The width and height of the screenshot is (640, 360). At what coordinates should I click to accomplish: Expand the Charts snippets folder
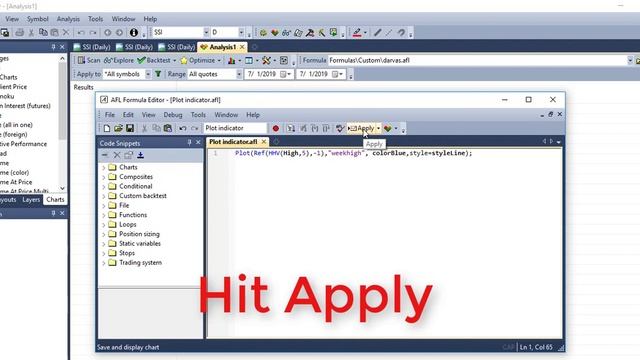104,167
